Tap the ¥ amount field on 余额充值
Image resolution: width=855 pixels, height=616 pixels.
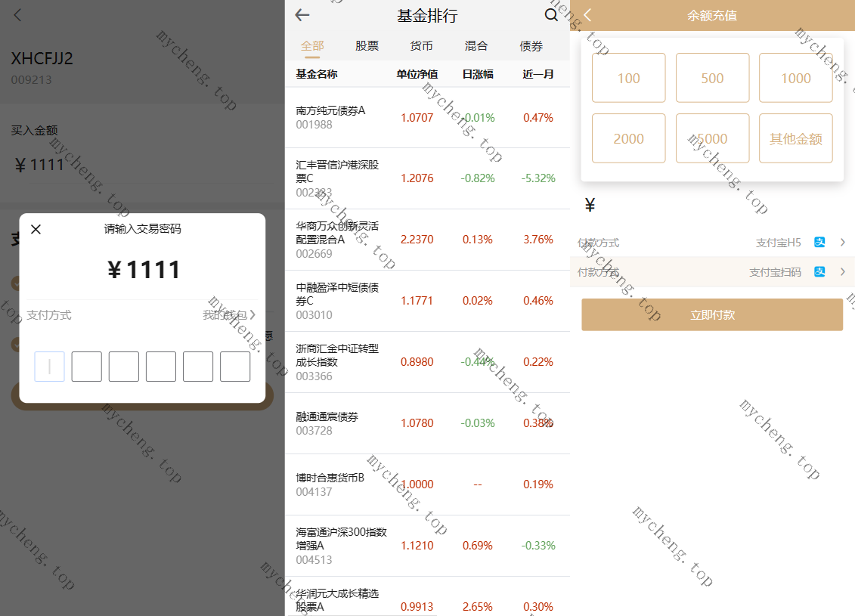(712, 205)
